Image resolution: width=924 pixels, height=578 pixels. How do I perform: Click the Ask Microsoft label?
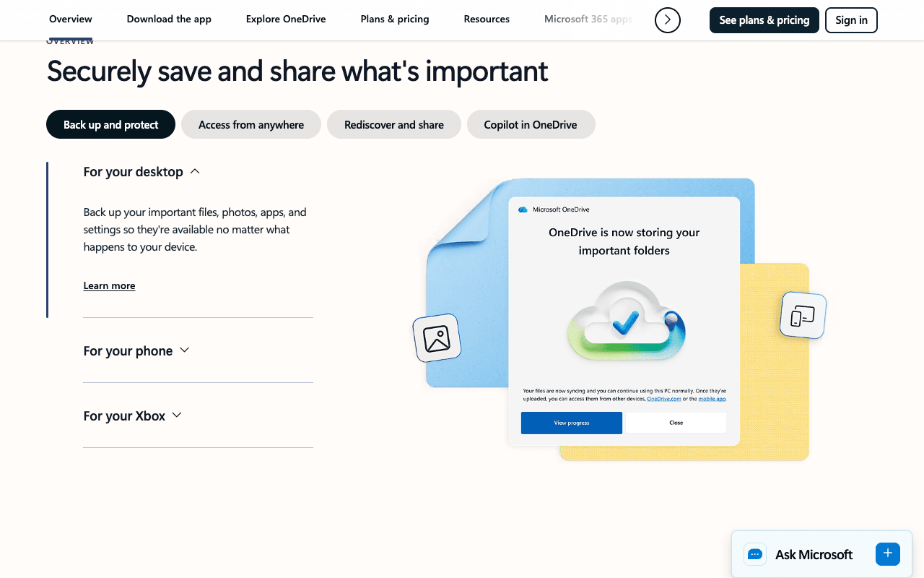(814, 554)
